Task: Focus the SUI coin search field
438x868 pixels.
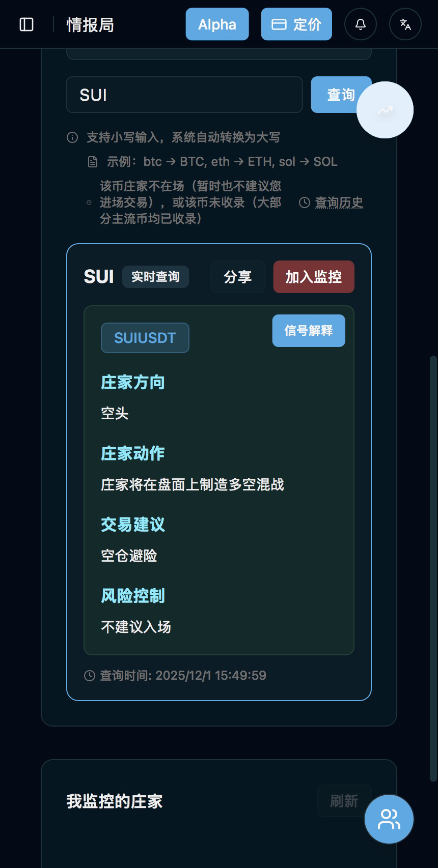Action: click(x=184, y=95)
